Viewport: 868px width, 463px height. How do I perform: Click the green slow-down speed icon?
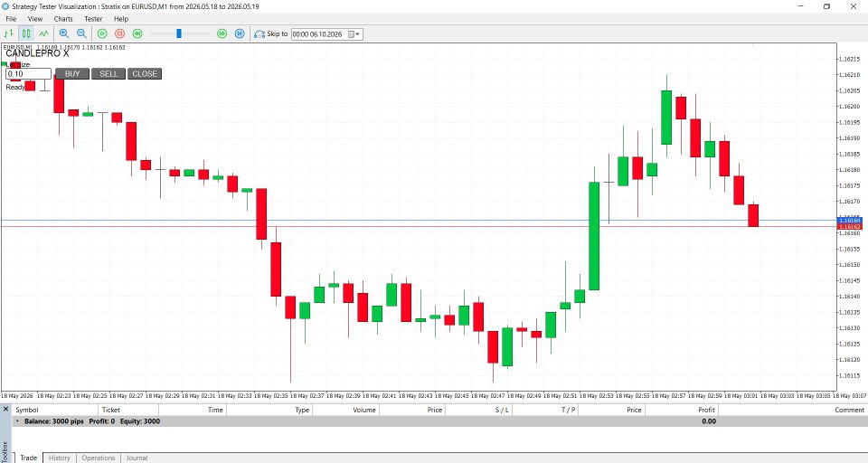tap(137, 33)
